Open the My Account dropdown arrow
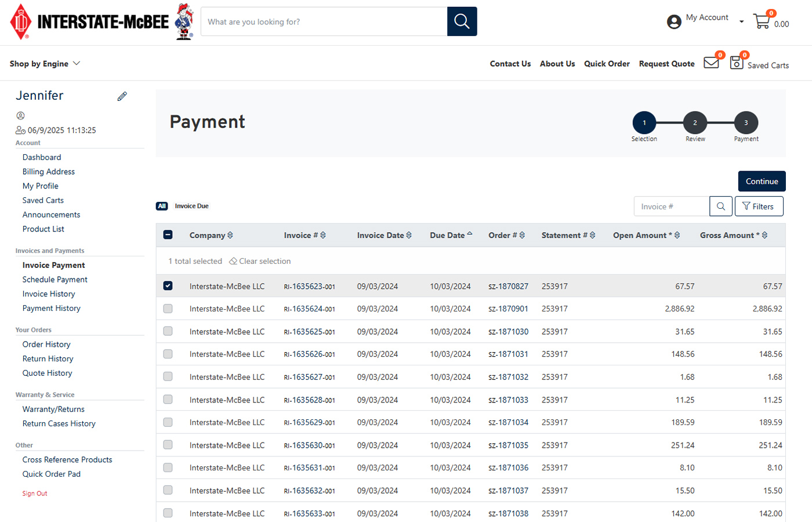Image resolution: width=812 pixels, height=522 pixels. point(741,22)
